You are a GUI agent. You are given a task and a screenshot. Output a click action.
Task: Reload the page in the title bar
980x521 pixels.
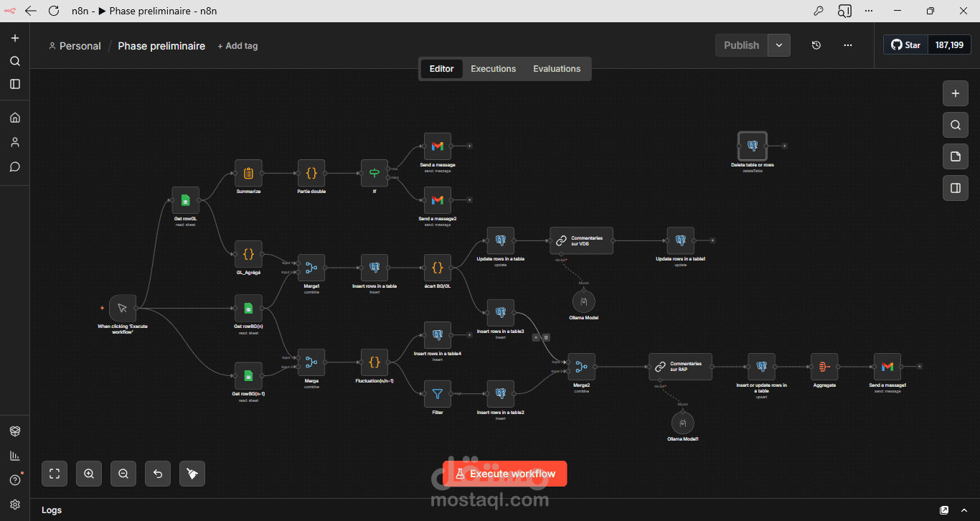pyautogui.click(x=54, y=11)
